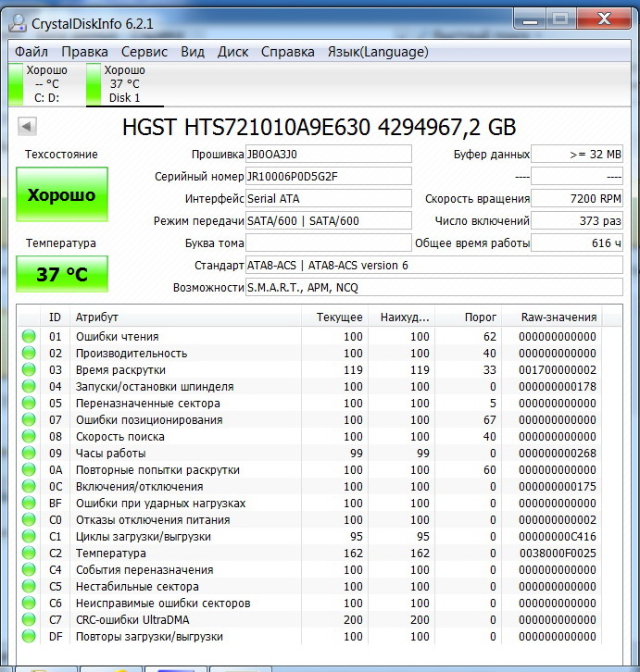Click the green Хорошо health status button
The height and width of the screenshot is (672, 640).
(x=62, y=194)
